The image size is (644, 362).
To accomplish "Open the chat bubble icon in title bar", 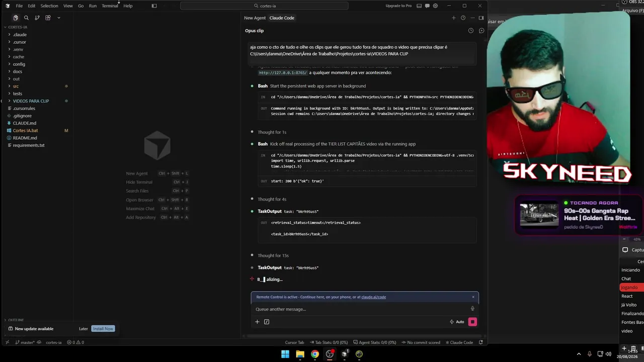I will pos(427,6).
